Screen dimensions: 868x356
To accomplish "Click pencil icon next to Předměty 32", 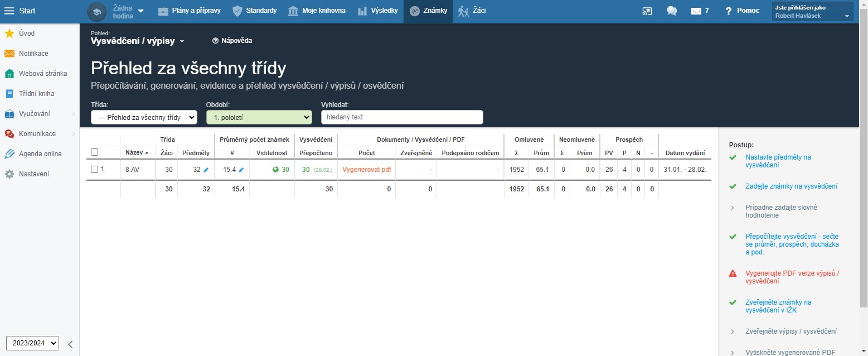I will [206, 170].
